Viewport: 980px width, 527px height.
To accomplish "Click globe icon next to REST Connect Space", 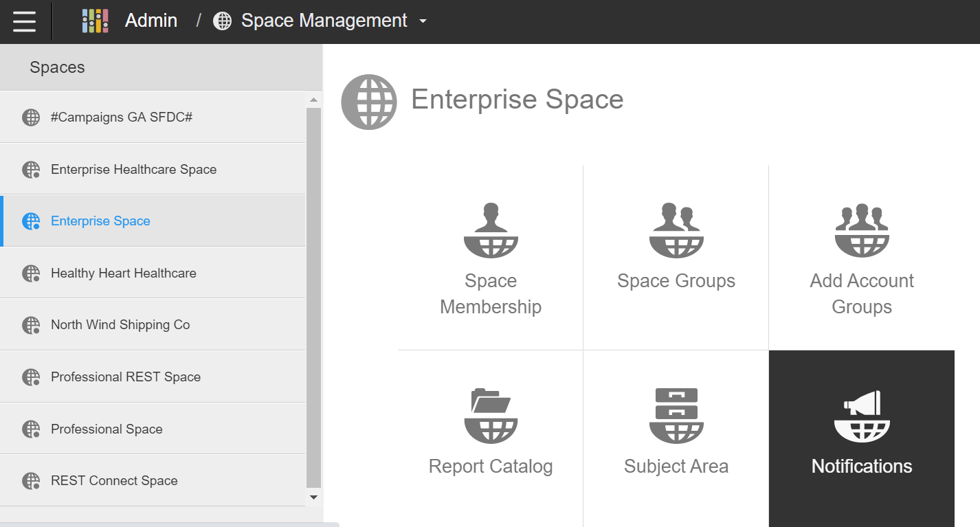I will pyautogui.click(x=31, y=481).
